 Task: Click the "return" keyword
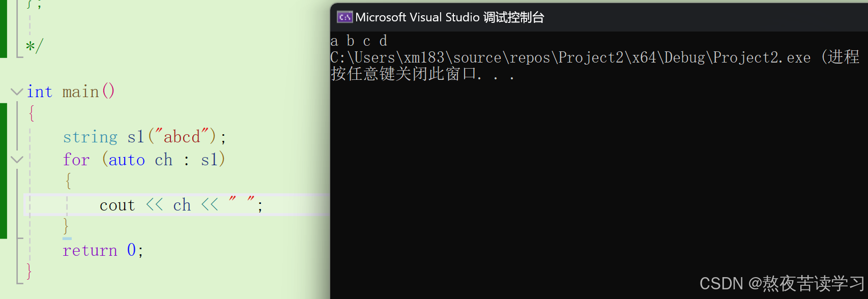pos(90,251)
